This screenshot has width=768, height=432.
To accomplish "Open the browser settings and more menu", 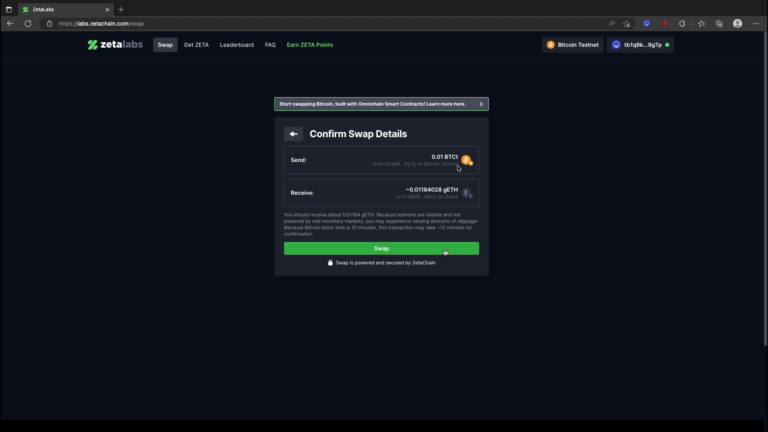I will [756, 24].
